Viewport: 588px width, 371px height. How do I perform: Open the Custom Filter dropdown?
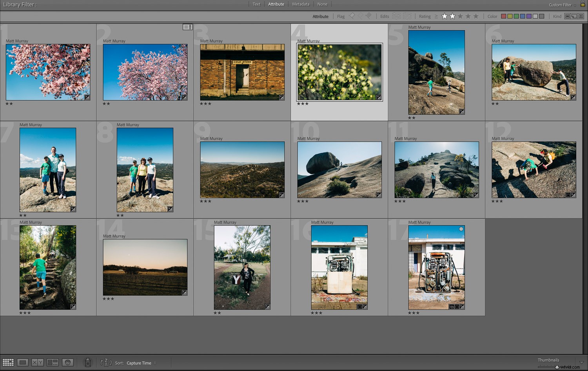(x=561, y=5)
